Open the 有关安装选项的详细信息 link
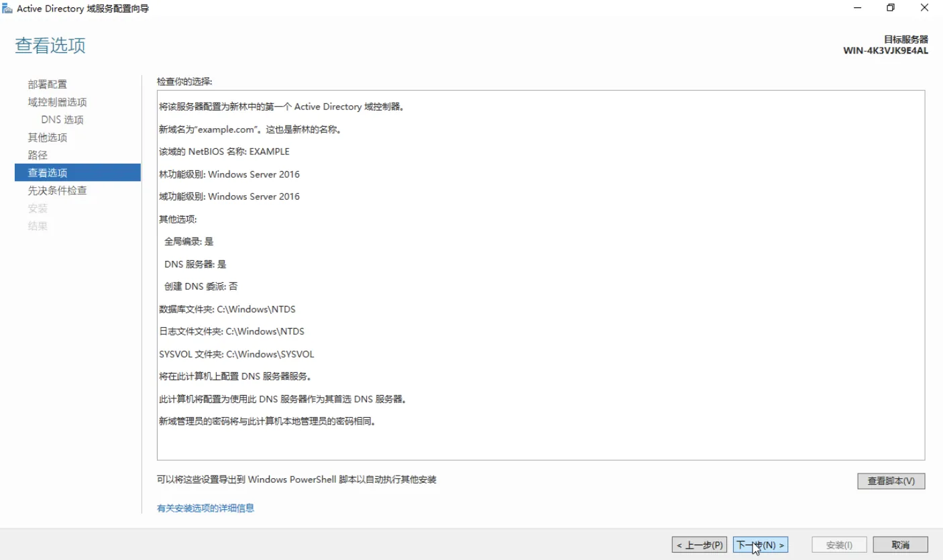 coord(205,508)
